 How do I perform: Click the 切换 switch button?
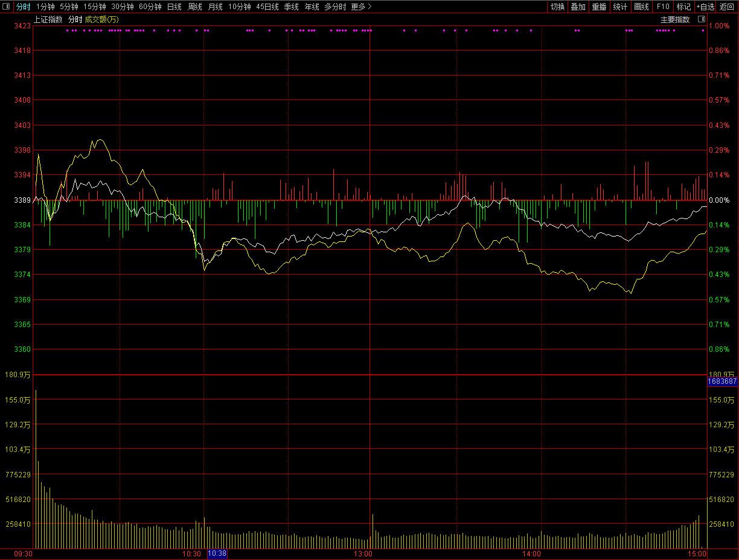point(557,7)
